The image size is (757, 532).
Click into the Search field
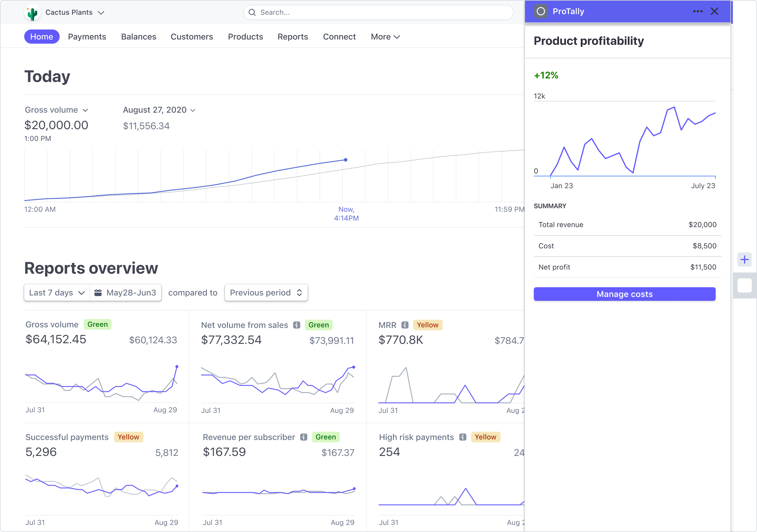pyautogui.click(x=378, y=12)
